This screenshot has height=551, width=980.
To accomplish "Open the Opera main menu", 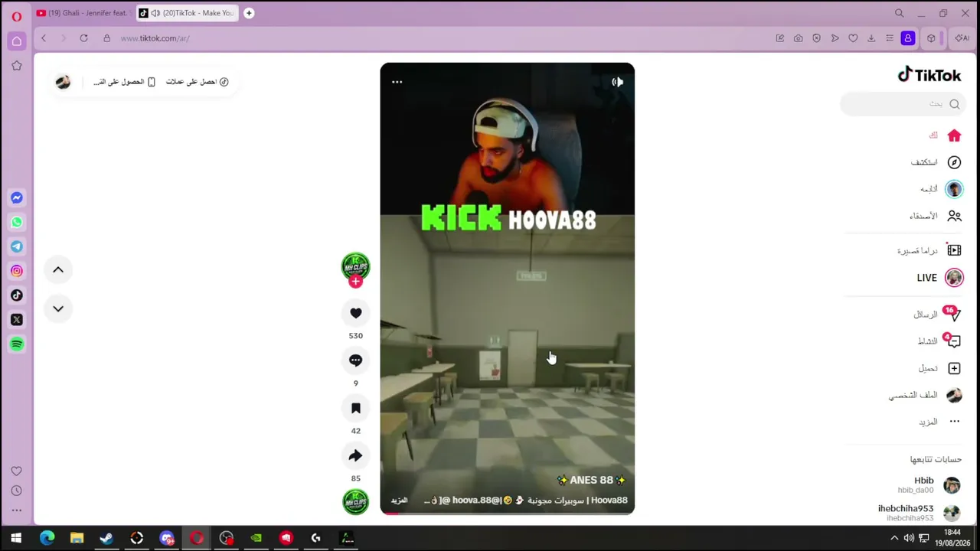I will pyautogui.click(x=16, y=16).
